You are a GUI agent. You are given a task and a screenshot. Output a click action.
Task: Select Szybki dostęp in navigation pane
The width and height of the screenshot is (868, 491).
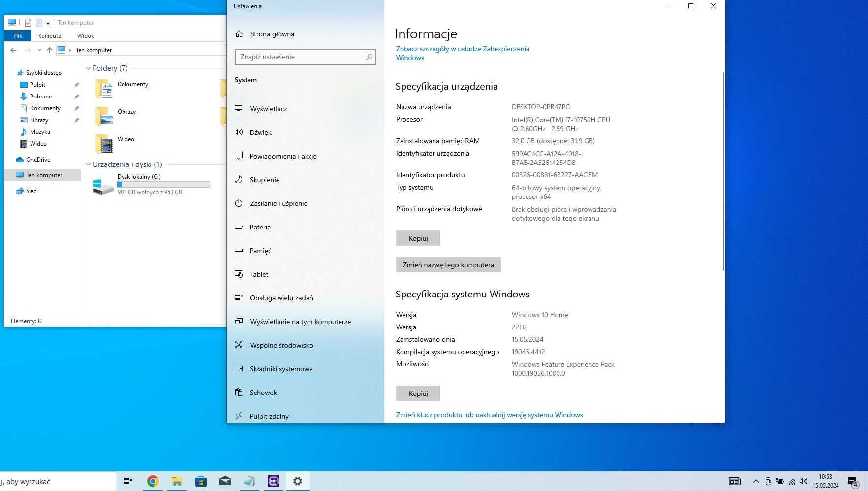(x=43, y=73)
